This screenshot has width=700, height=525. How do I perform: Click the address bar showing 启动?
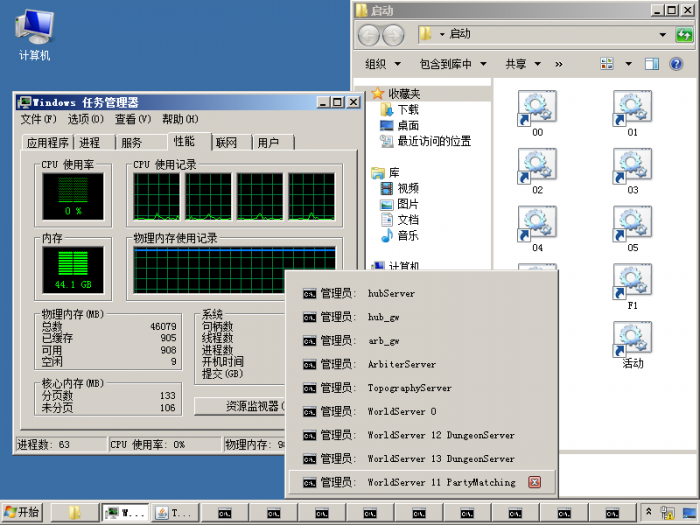click(x=544, y=34)
